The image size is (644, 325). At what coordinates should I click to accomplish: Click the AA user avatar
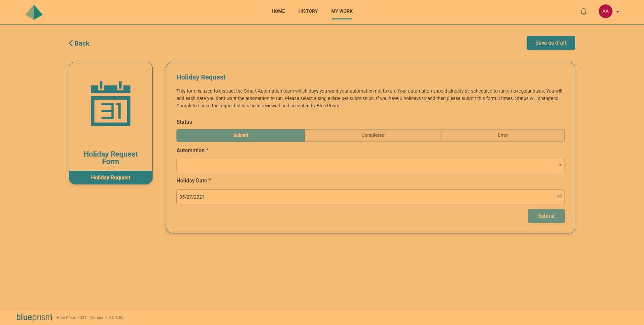point(605,11)
